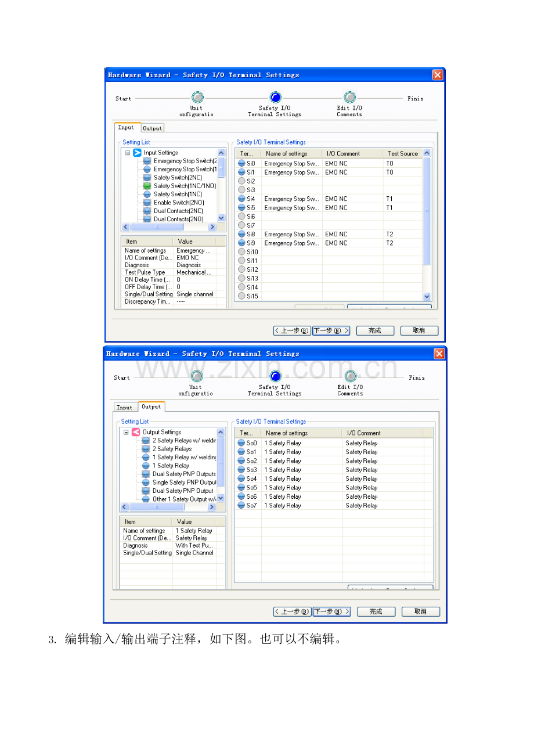Screen dimensions: 534x756
Task: Click the Single Safety PNP Output tree item
Action: [x=183, y=483]
